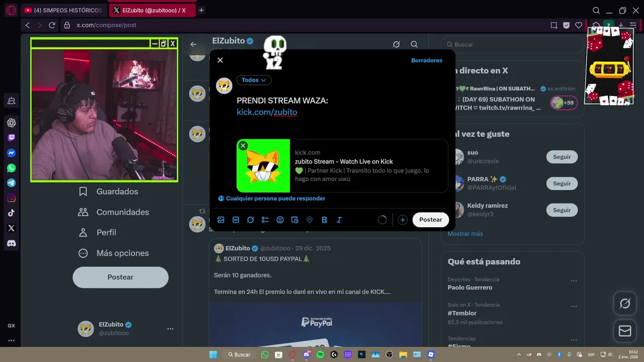Viewport: 644px width, 362px height.
Task: Open Opera GX AI sidebar icon
Action: tap(11, 123)
